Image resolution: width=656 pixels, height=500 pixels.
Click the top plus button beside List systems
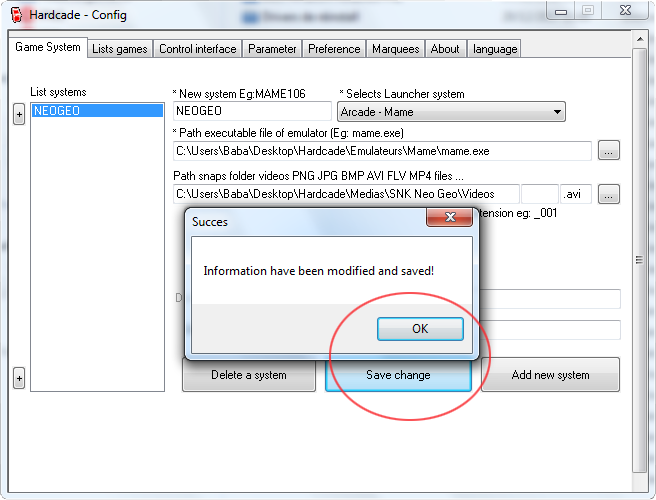(x=19, y=114)
